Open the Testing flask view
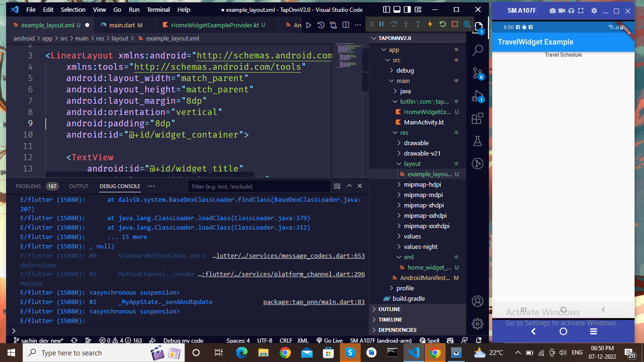This screenshot has width=644, height=362. [x=478, y=141]
